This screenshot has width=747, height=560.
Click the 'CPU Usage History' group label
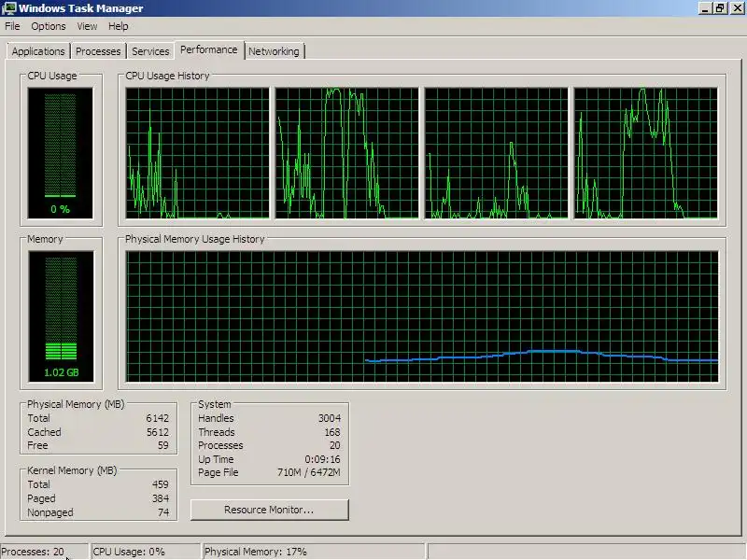click(x=167, y=76)
